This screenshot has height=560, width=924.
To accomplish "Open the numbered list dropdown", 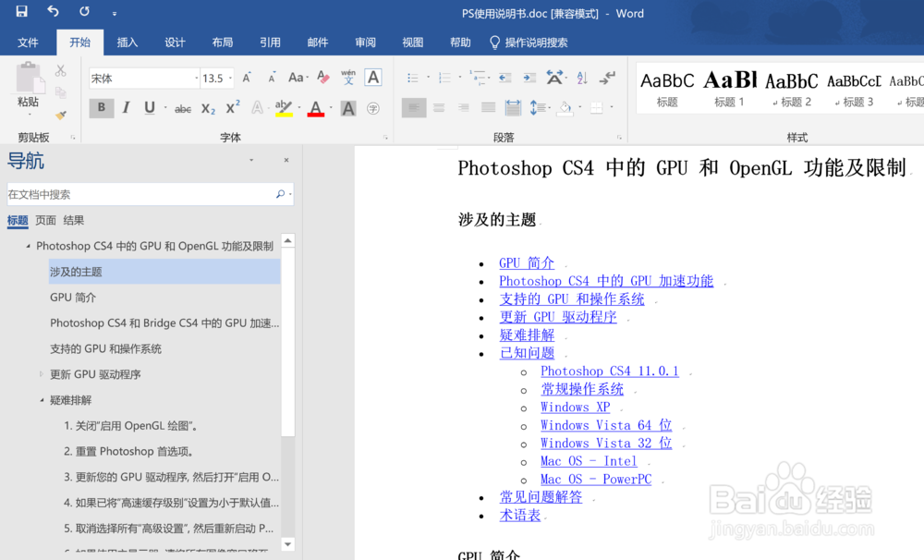I will pos(460,78).
